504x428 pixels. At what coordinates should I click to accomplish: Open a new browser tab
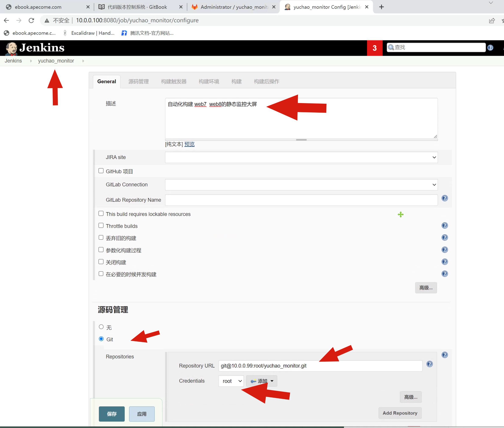tap(381, 7)
